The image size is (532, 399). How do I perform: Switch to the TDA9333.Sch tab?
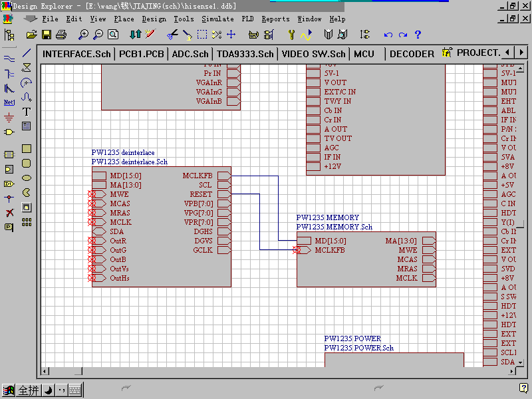245,54
